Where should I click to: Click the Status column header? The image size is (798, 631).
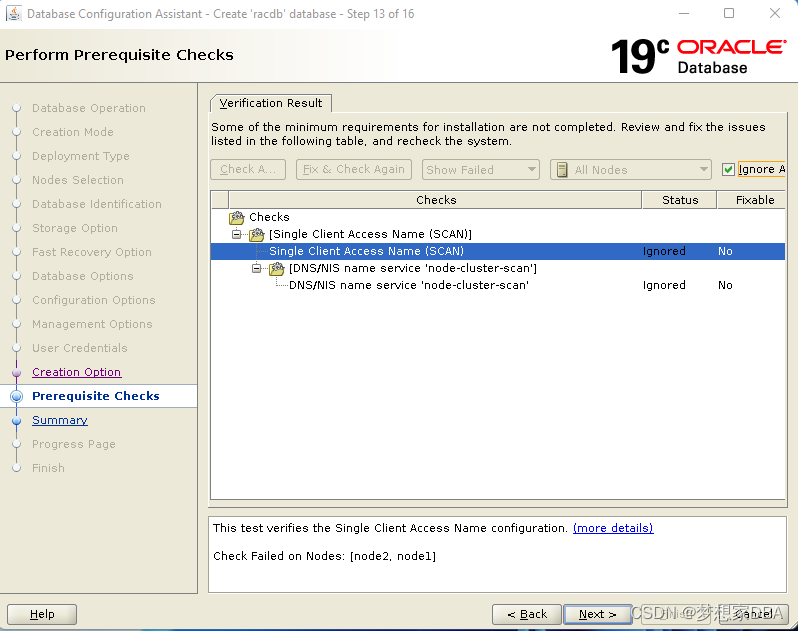point(679,200)
